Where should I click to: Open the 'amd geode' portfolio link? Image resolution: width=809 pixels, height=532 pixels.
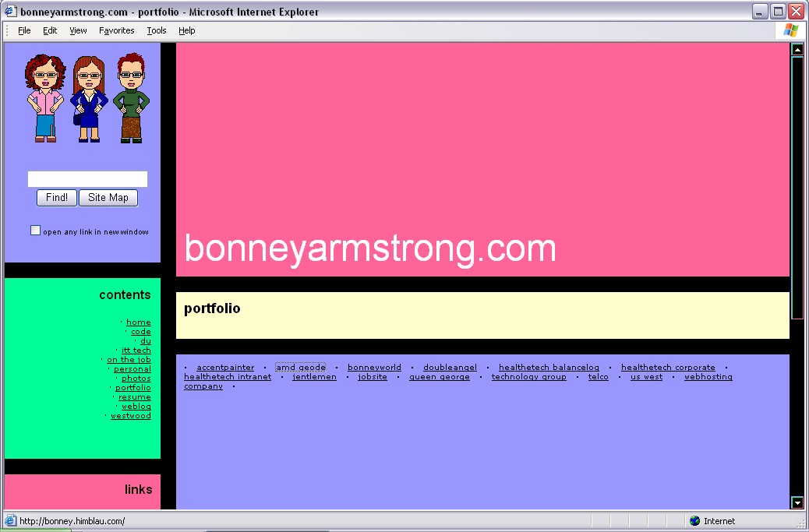(x=301, y=368)
